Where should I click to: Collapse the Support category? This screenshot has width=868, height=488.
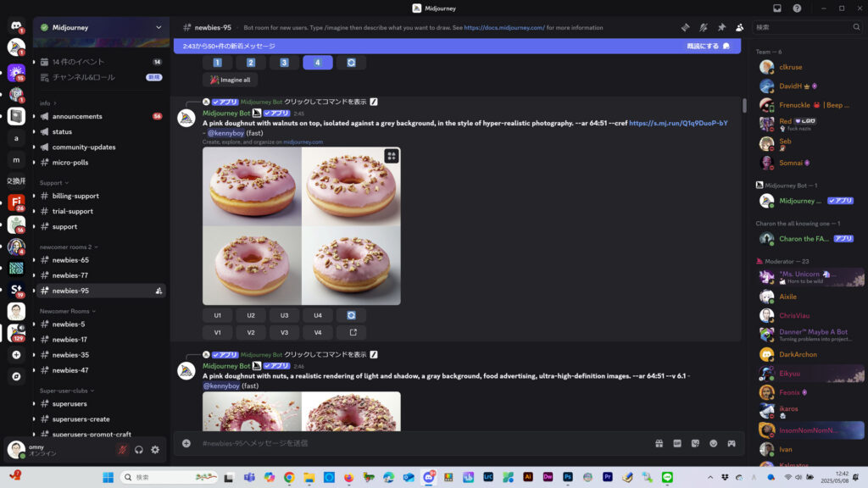53,183
